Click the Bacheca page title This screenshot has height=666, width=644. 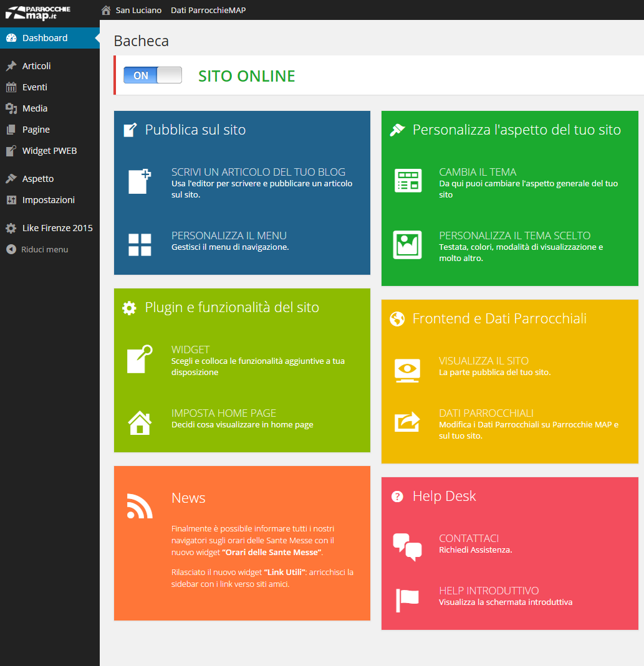click(x=141, y=40)
